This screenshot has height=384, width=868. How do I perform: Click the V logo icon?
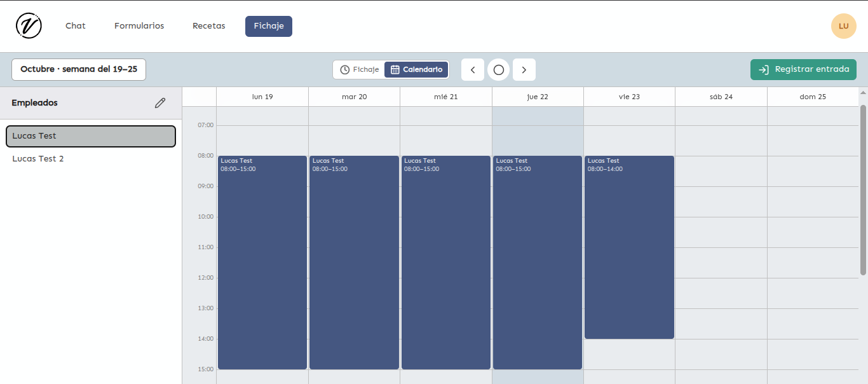[x=29, y=26]
